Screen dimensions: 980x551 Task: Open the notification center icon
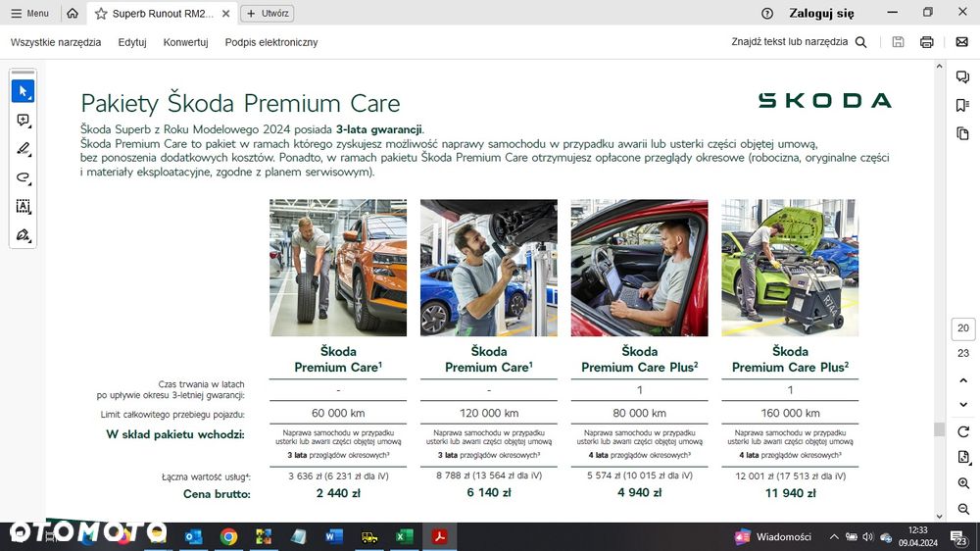point(958,537)
